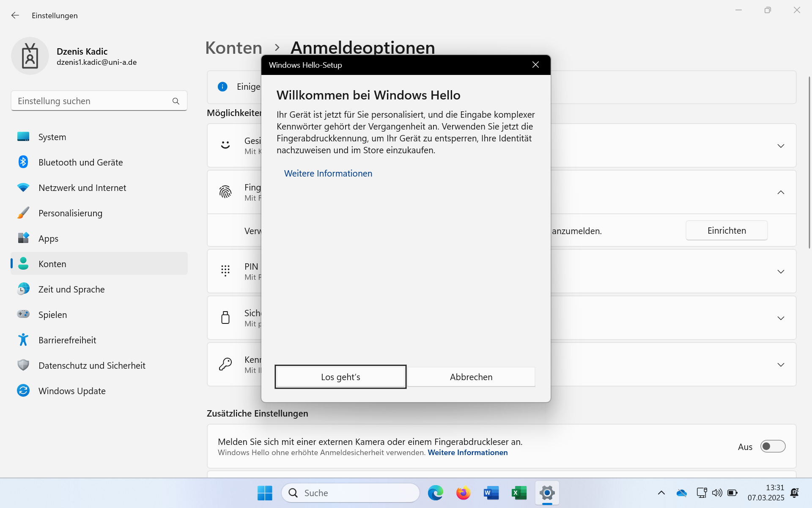Open Weitere Informationen link in dialog

click(328, 174)
